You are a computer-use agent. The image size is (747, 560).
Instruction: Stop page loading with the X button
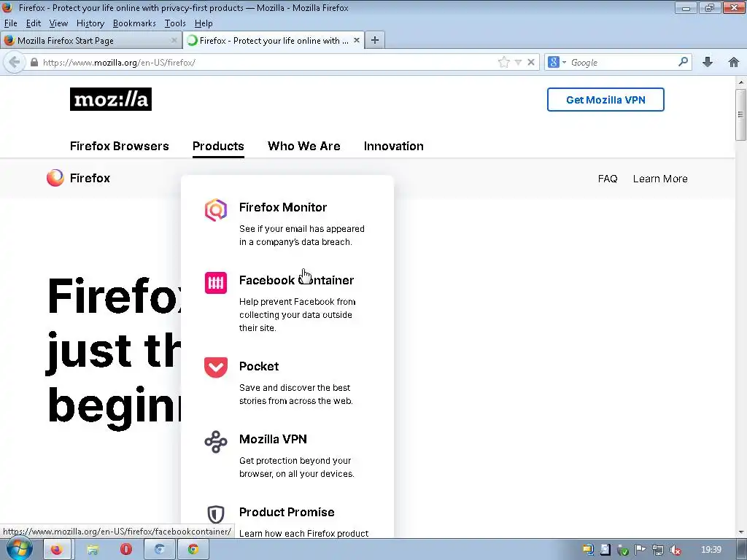(x=531, y=62)
